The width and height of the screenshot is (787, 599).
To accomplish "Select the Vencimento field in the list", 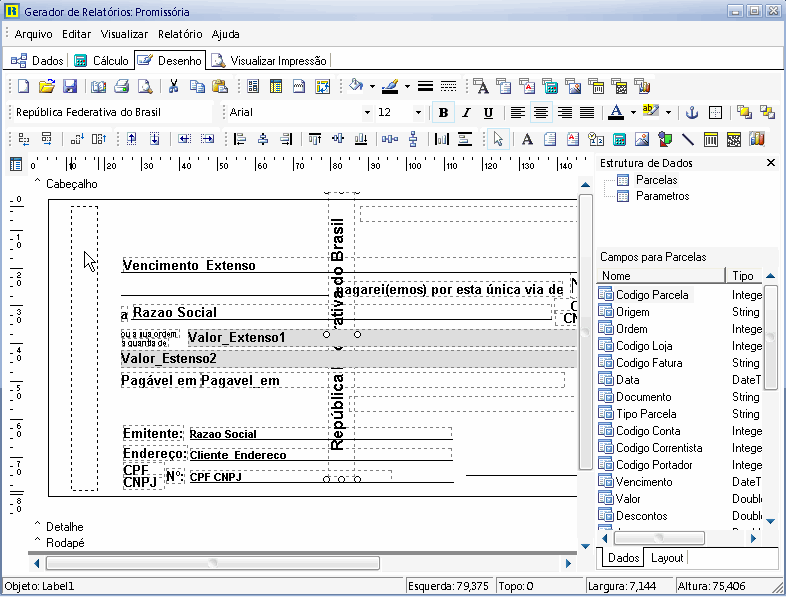I will (x=643, y=482).
